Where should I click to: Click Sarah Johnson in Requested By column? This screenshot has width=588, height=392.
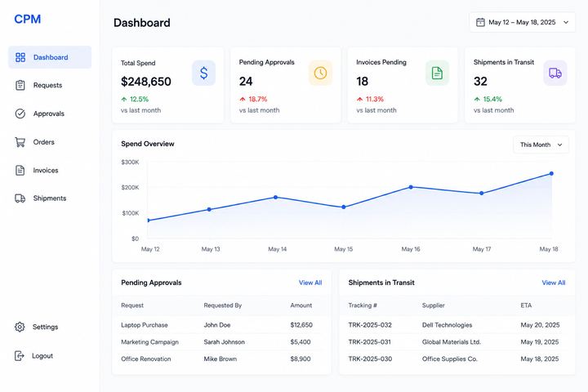pyautogui.click(x=225, y=341)
